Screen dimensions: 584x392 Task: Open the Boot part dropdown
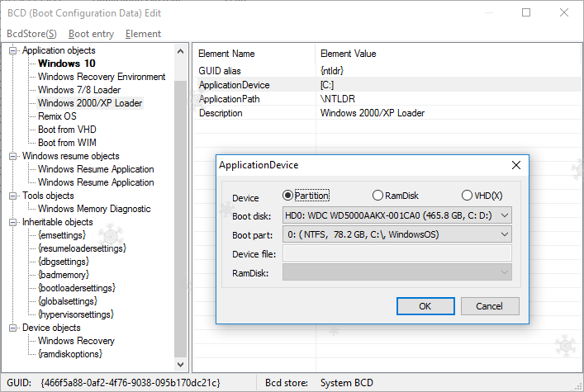397,234
